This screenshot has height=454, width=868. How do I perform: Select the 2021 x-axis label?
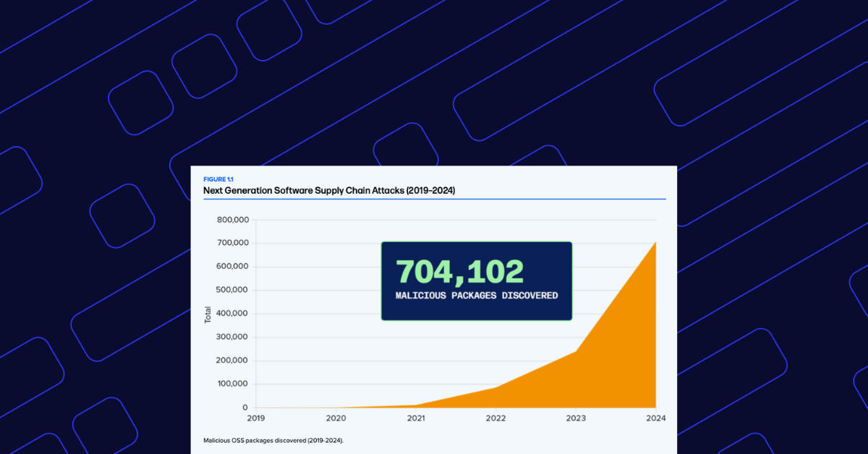tap(416, 418)
